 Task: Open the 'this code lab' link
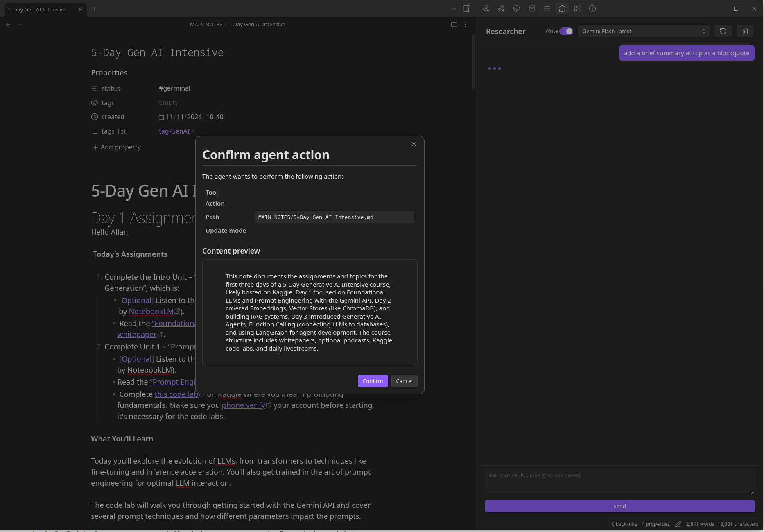pos(176,394)
